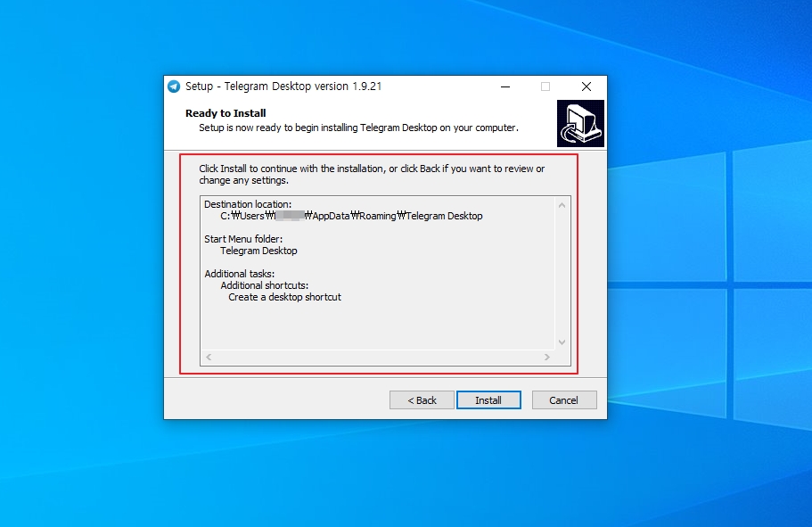This screenshot has width=812, height=527.
Task: Click the summary box scroll down arrow
Action: coord(562,342)
